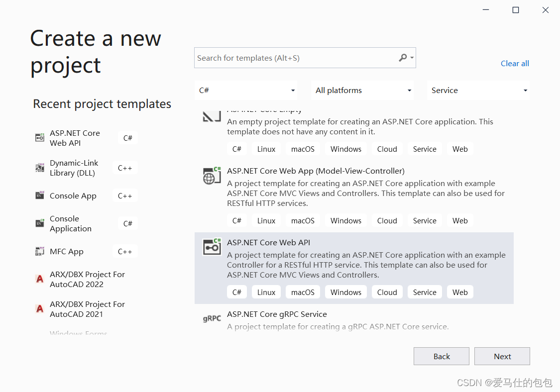Maximize the Create a new project window
The height and width of the screenshot is (392, 560).
pos(515,10)
